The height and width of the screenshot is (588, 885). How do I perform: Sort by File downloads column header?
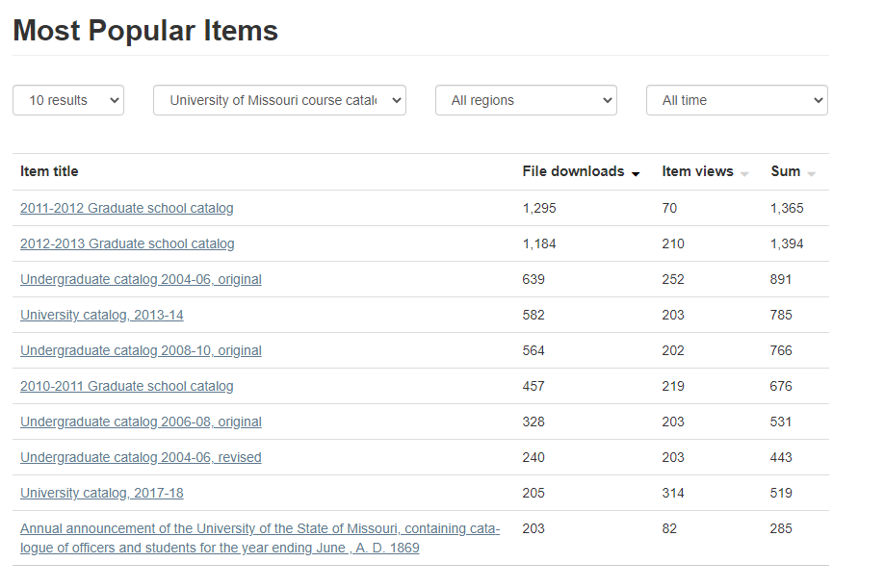point(573,171)
